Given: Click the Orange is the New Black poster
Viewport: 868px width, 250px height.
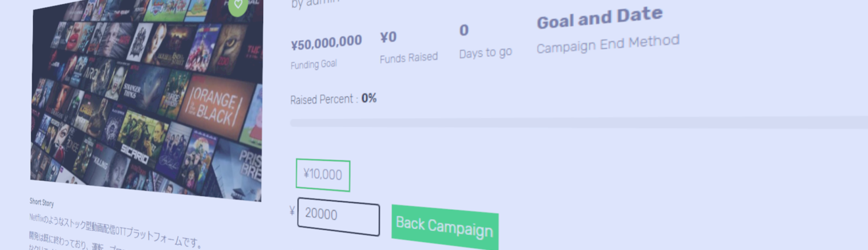Looking at the screenshot, I should tap(214, 106).
